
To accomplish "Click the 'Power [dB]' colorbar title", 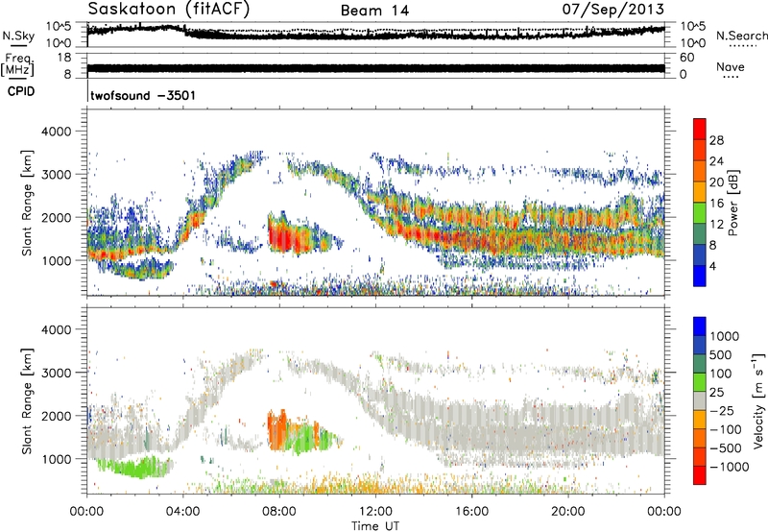I will [732, 203].
